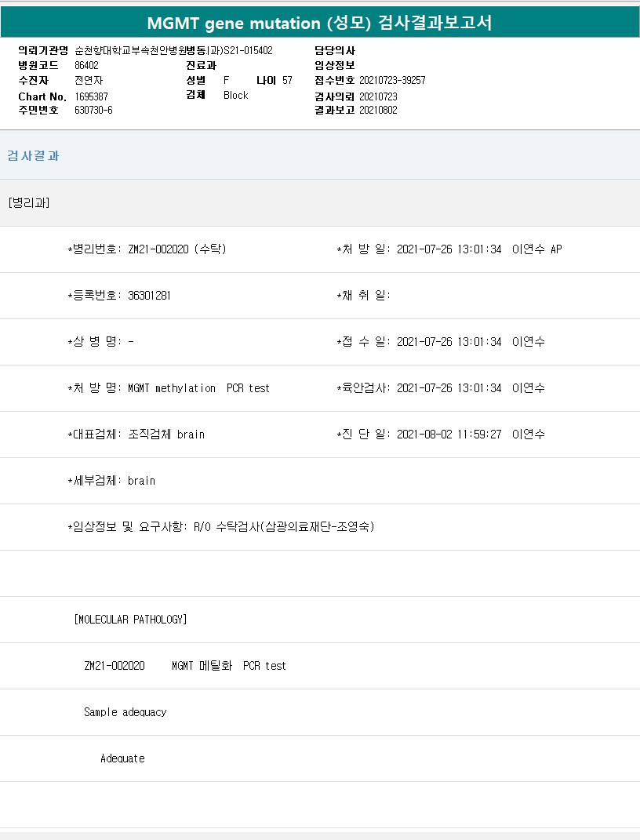Viewport: 640px width, 840px height.
Task: Click the '상 병 명' disease name row
Action: [100, 342]
